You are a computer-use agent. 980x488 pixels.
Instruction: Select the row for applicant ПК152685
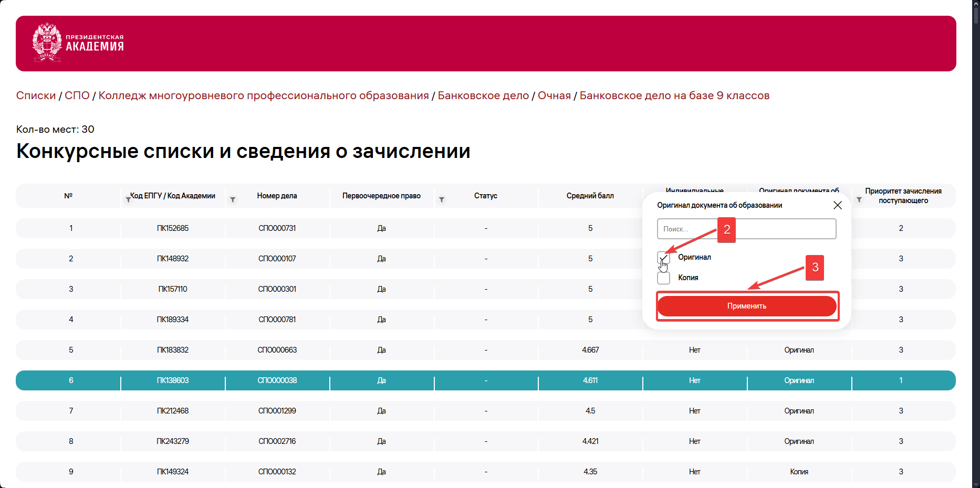coord(173,228)
